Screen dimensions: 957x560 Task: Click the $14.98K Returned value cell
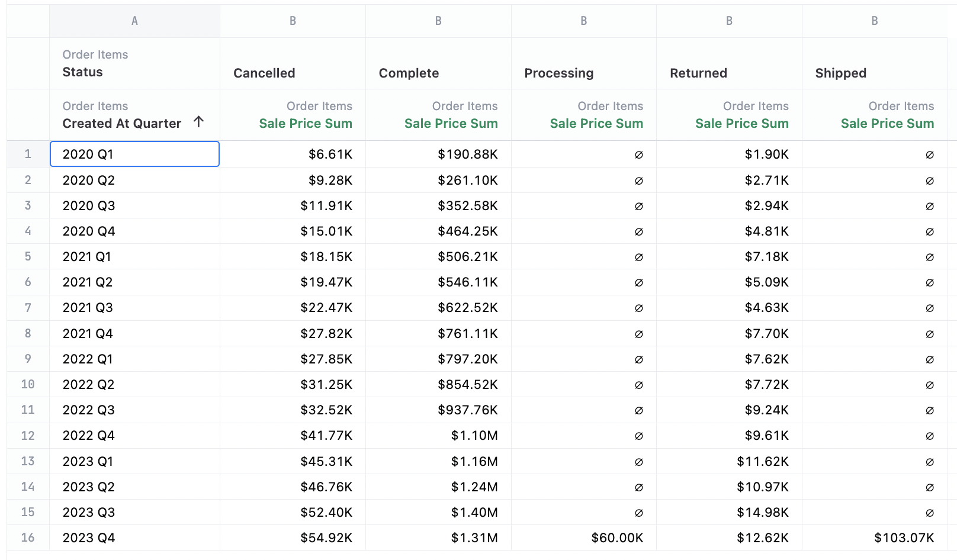point(762,512)
